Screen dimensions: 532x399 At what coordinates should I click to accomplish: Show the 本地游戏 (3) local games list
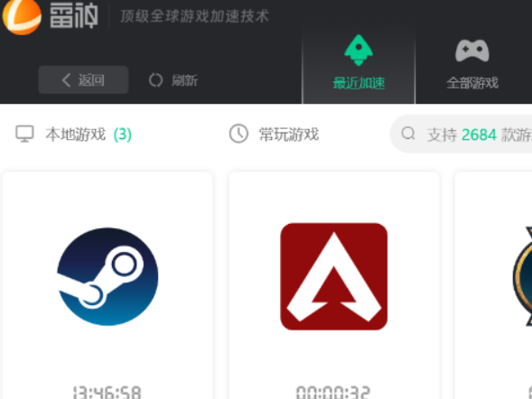(x=89, y=135)
